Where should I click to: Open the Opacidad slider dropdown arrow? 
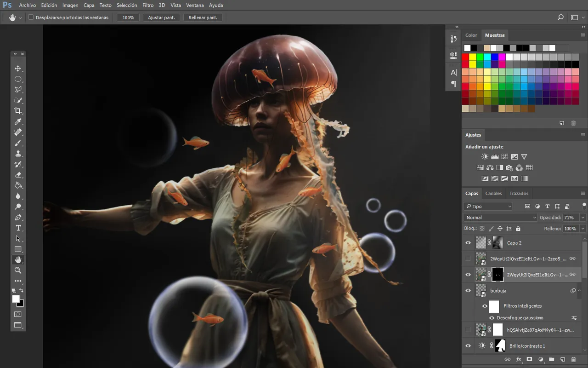point(583,218)
